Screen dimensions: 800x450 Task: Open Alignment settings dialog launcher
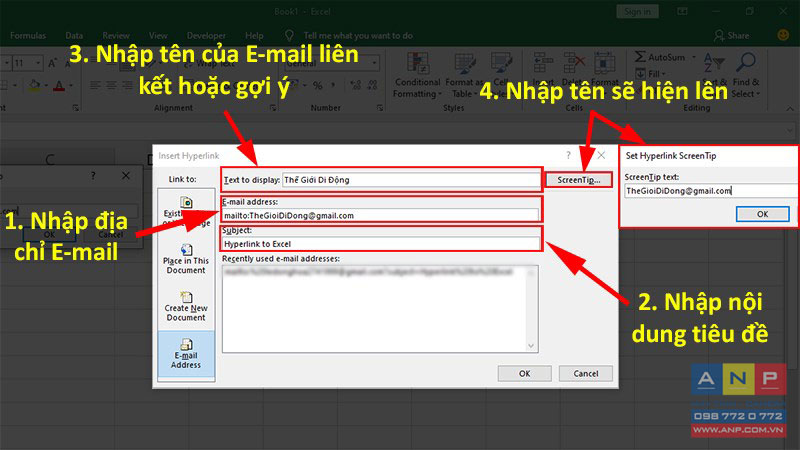[273, 108]
